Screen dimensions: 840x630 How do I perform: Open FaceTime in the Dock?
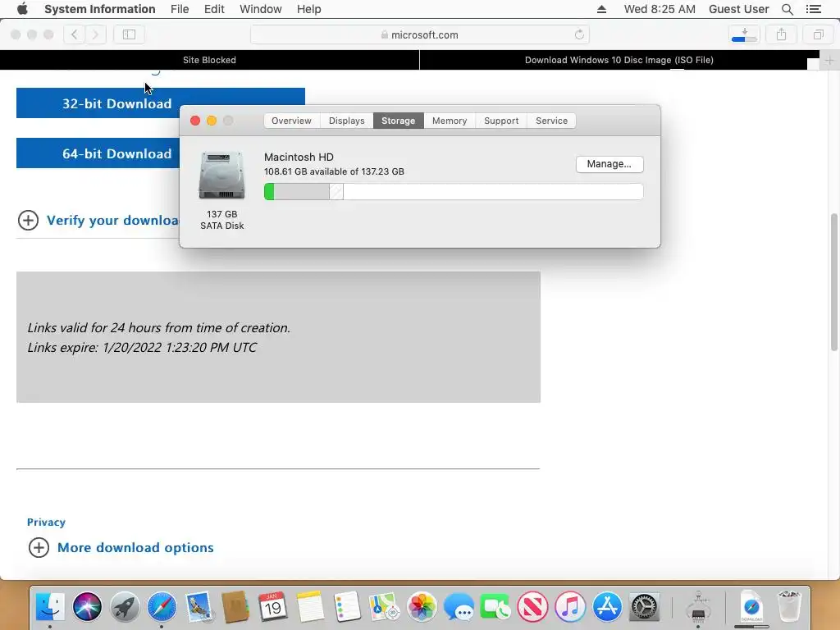[x=495, y=607]
